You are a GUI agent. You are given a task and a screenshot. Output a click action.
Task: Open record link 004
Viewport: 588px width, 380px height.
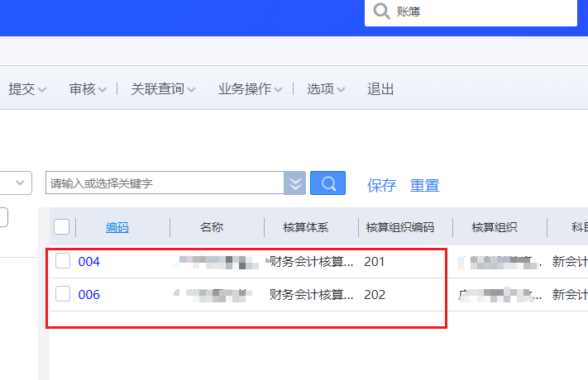click(88, 262)
